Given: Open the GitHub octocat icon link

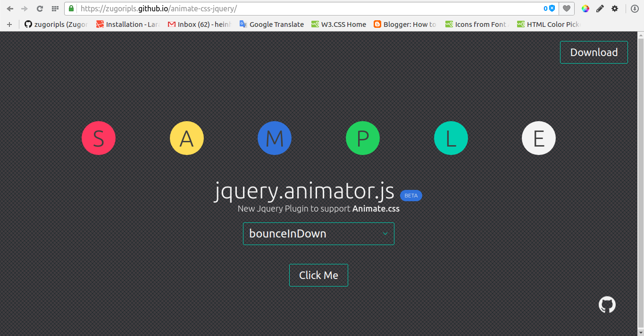Looking at the screenshot, I should coord(607,304).
